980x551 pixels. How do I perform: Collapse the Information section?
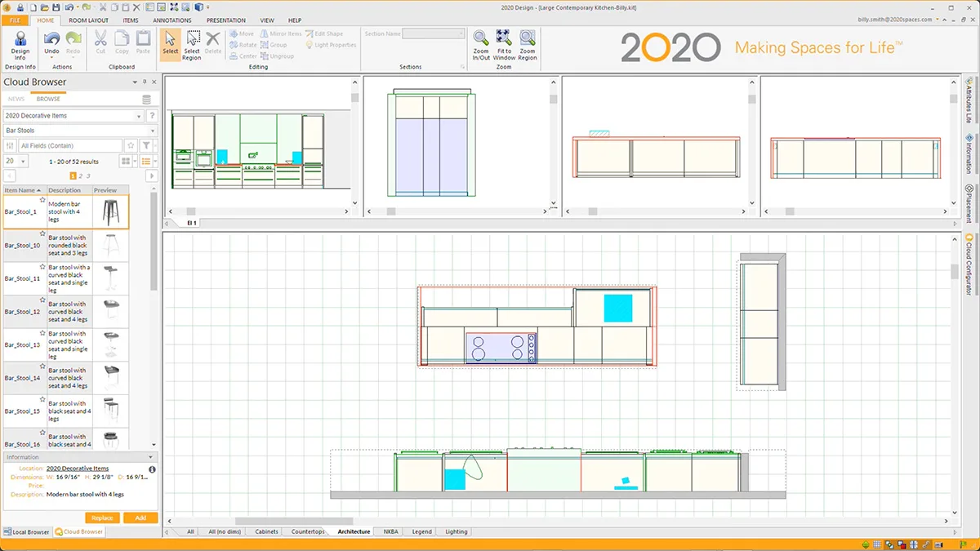point(150,457)
